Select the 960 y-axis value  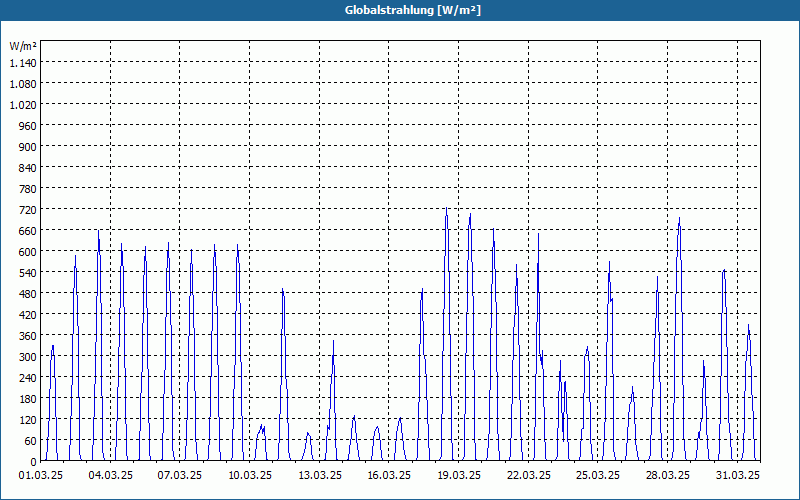click(28, 126)
